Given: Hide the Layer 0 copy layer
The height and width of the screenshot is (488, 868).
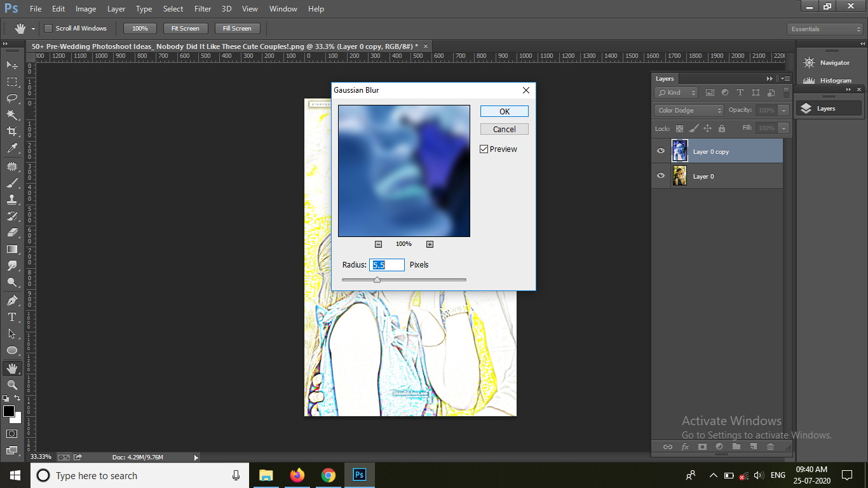Looking at the screenshot, I should point(661,151).
